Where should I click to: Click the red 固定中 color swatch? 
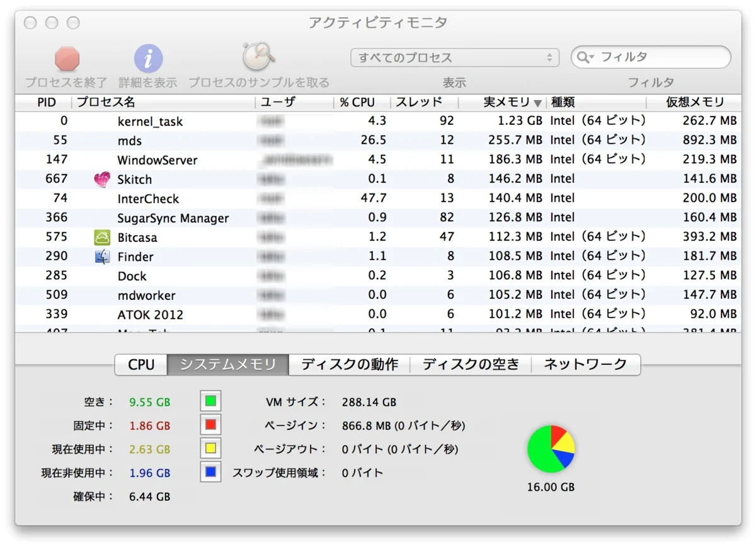tap(210, 425)
